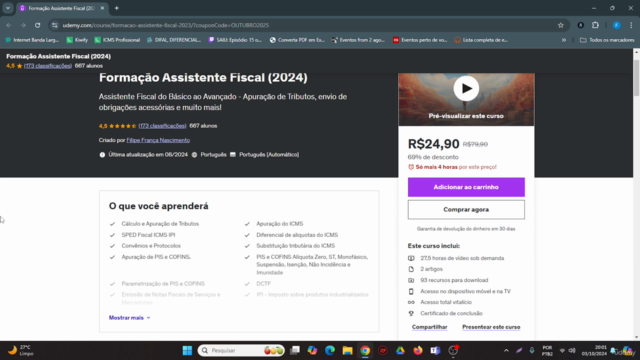
Task: Open Eventos from 2 ago bookmark
Action: (x=358, y=40)
